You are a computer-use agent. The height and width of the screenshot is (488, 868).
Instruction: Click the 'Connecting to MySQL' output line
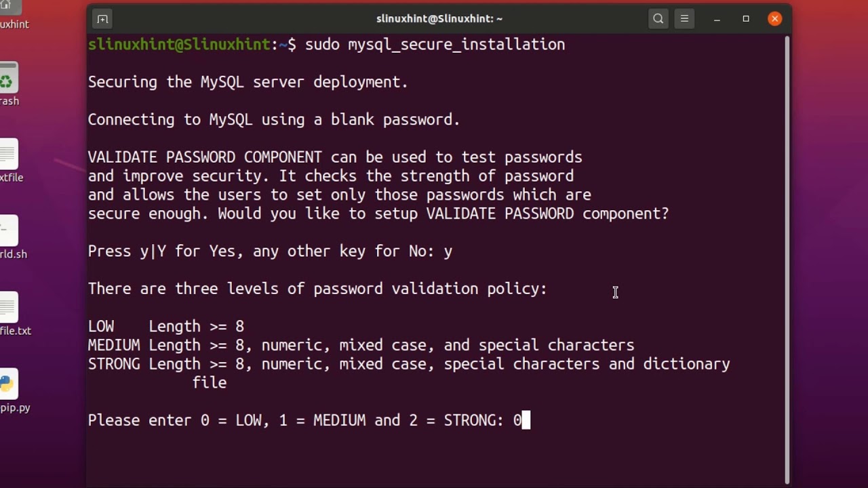pos(274,120)
